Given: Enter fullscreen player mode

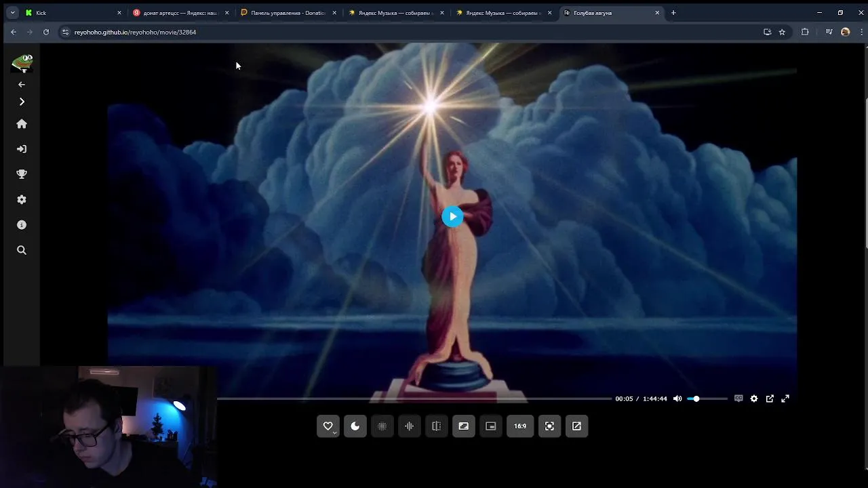Looking at the screenshot, I should (x=785, y=399).
